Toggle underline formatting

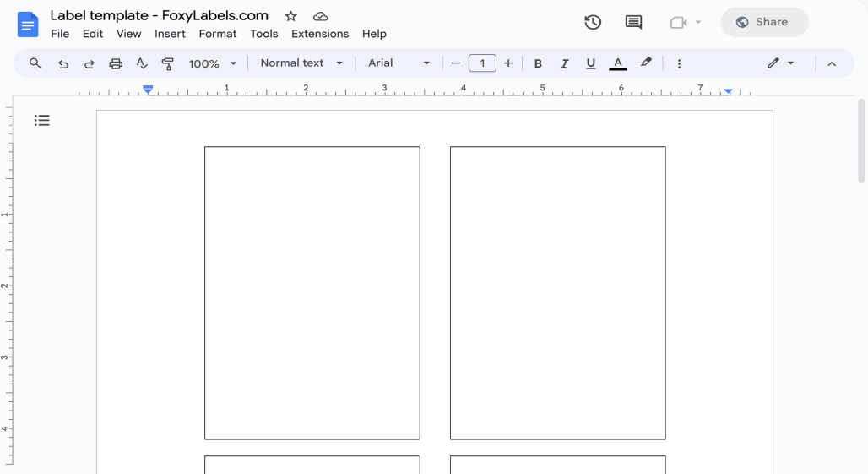pyautogui.click(x=591, y=63)
